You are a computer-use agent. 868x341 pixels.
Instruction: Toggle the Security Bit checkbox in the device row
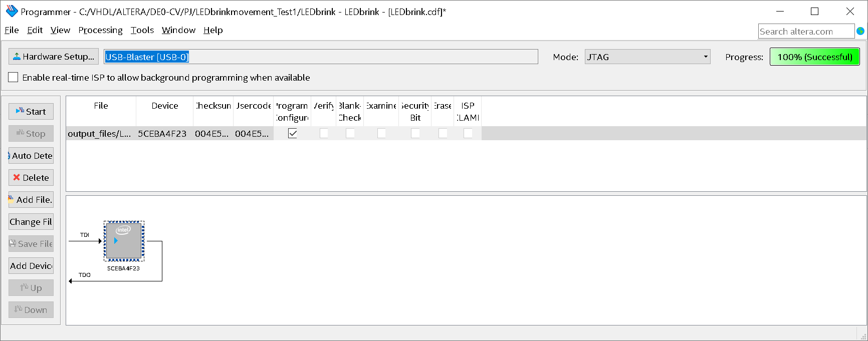[415, 133]
